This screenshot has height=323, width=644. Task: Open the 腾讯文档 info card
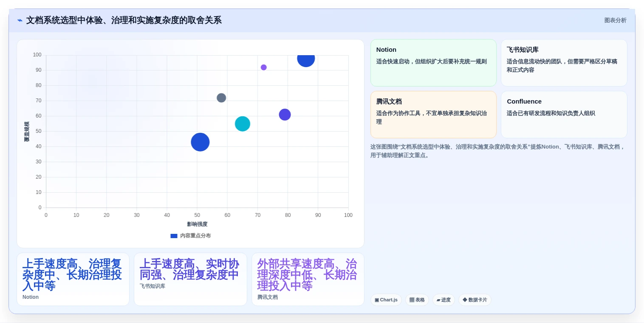pyautogui.click(x=433, y=115)
